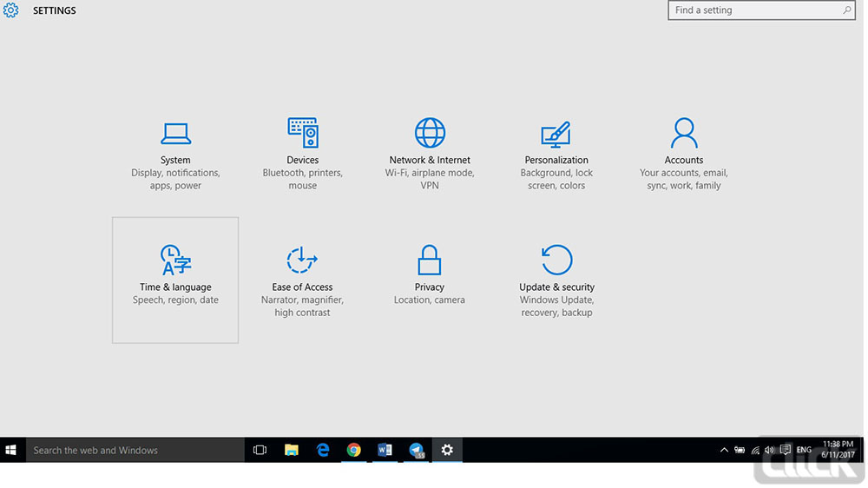The image size is (868, 488).
Task: Go to the Accounts settings
Action: [683, 154]
